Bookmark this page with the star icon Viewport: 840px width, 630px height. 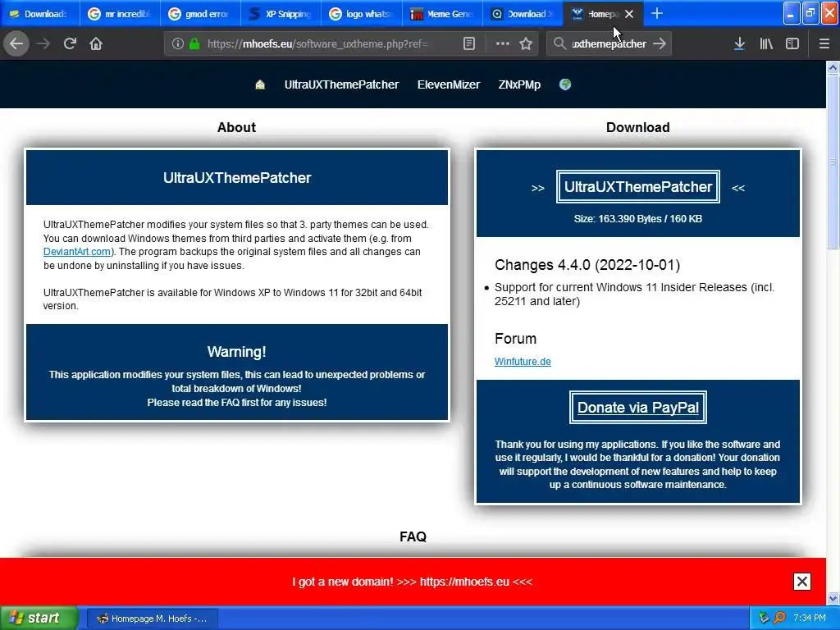click(526, 43)
